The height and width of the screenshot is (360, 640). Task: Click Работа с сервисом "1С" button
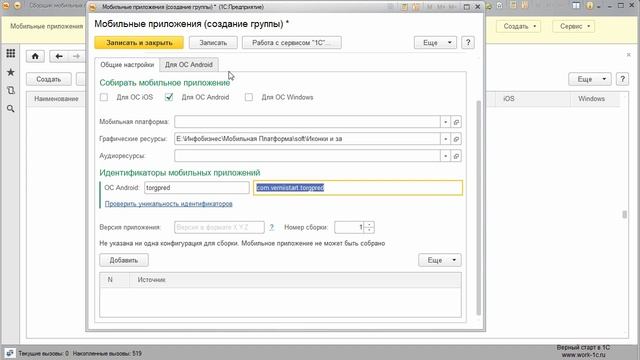[x=291, y=42]
